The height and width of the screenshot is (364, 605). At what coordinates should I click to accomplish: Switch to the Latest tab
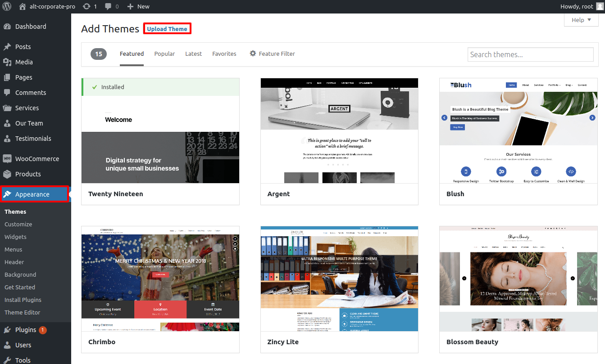coord(193,54)
